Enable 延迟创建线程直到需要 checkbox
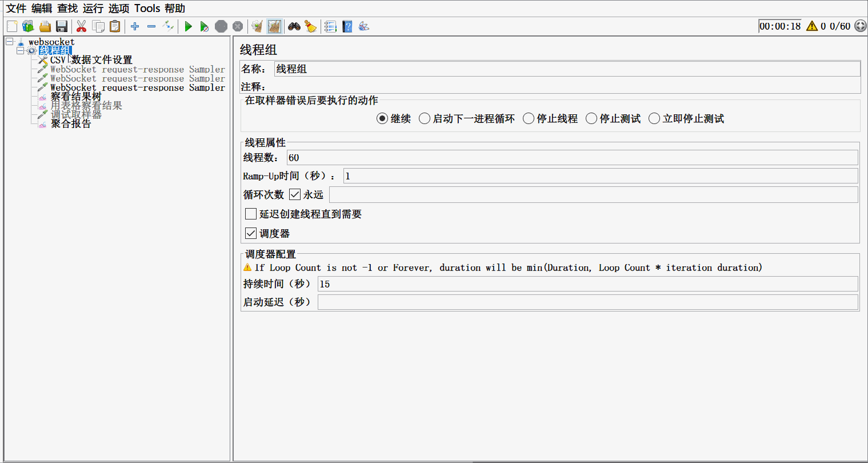Viewport: 868px width, 463px height. pos(251,214)
